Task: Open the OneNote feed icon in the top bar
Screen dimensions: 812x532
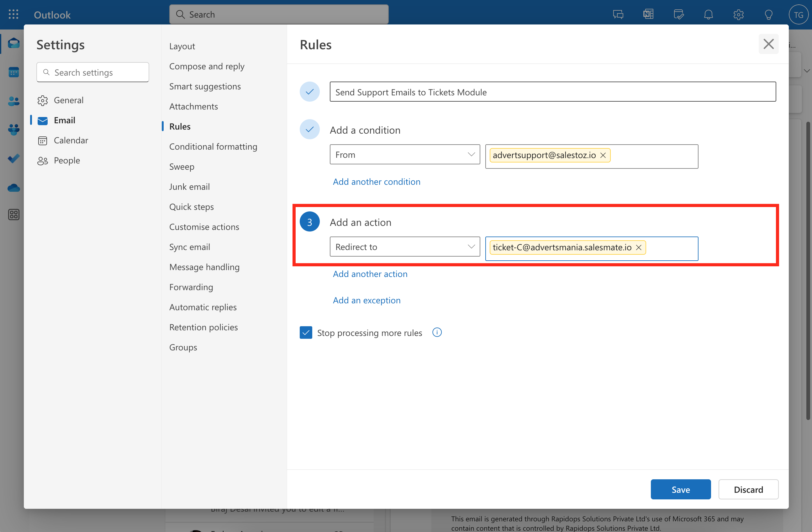Action: [x=648, y=14]
